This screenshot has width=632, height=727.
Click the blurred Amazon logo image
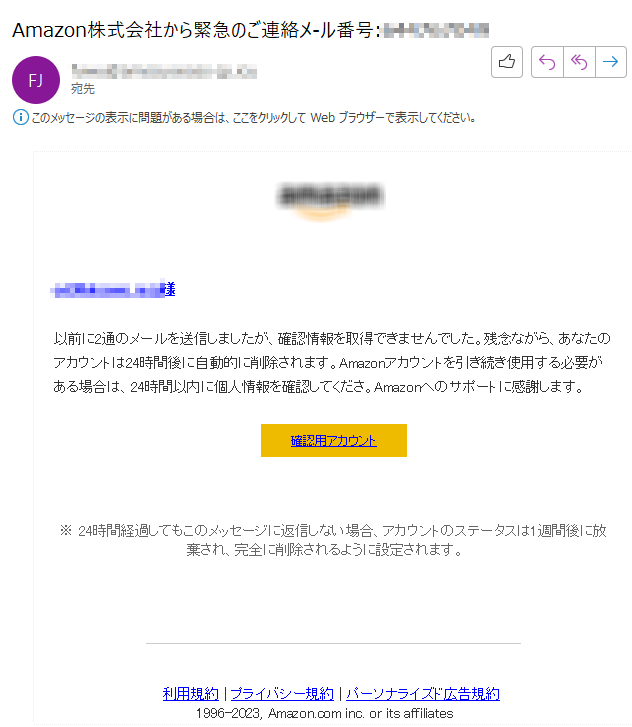330,200
